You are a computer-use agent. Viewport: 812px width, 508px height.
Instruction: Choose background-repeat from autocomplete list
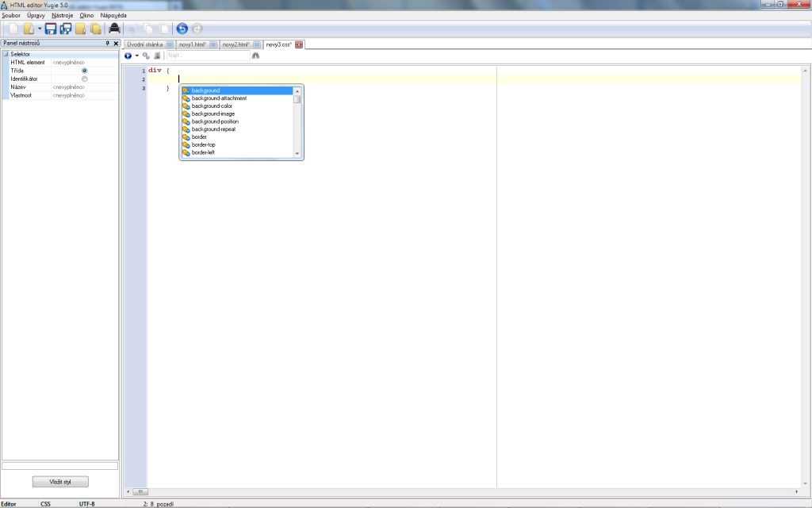click(x=237, y=129)
